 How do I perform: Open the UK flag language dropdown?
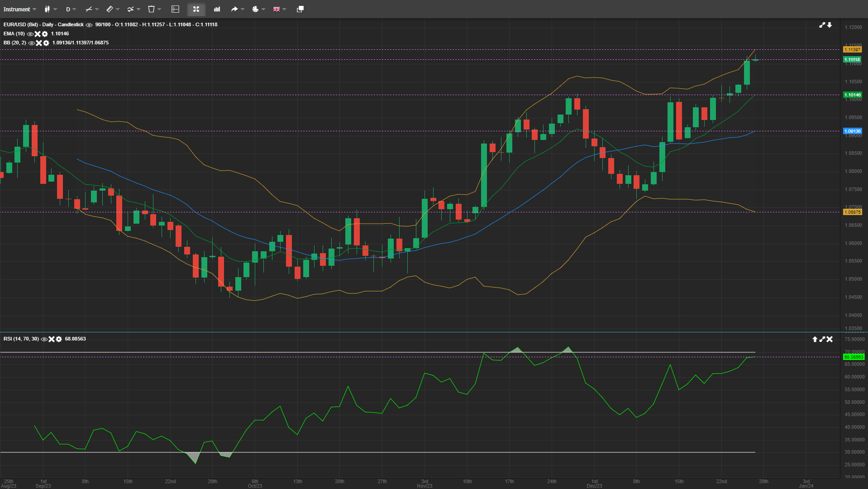click(x=277, y=9)
